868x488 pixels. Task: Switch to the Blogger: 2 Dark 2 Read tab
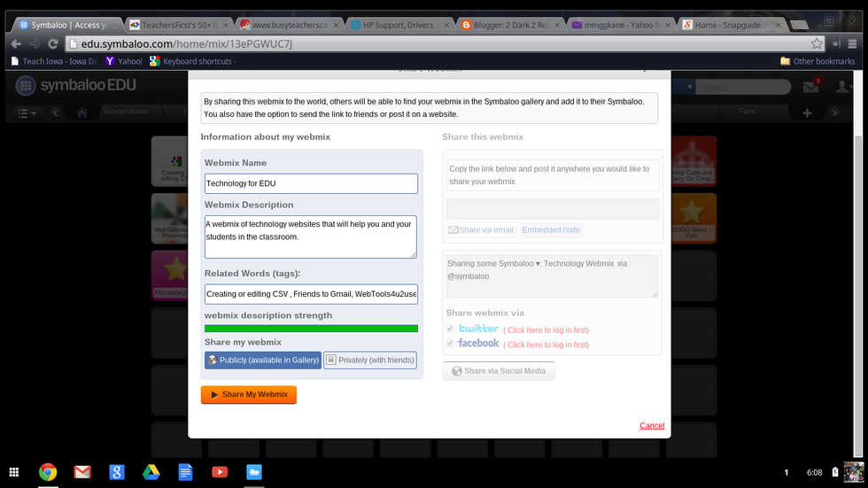point(509,25)
